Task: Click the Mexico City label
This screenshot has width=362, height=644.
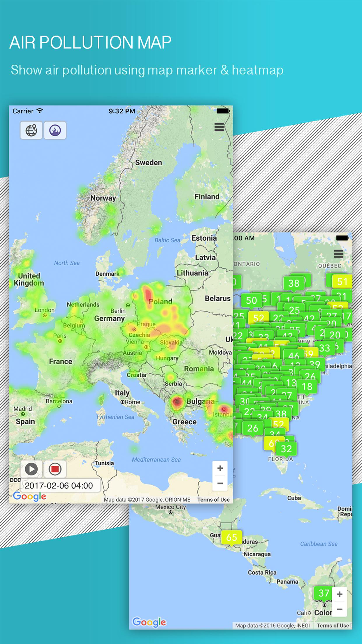Action: 171,507
